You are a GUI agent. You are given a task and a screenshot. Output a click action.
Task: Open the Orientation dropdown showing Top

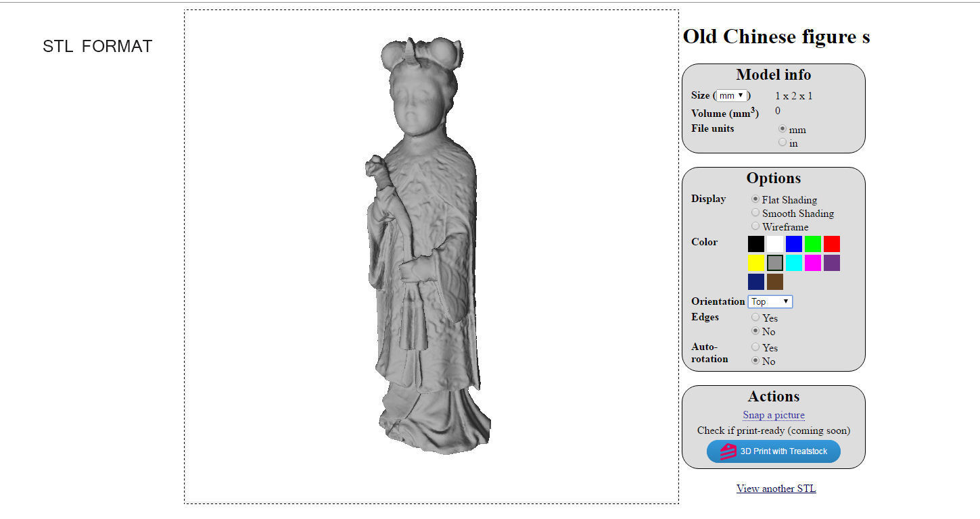tap(770, 301)
